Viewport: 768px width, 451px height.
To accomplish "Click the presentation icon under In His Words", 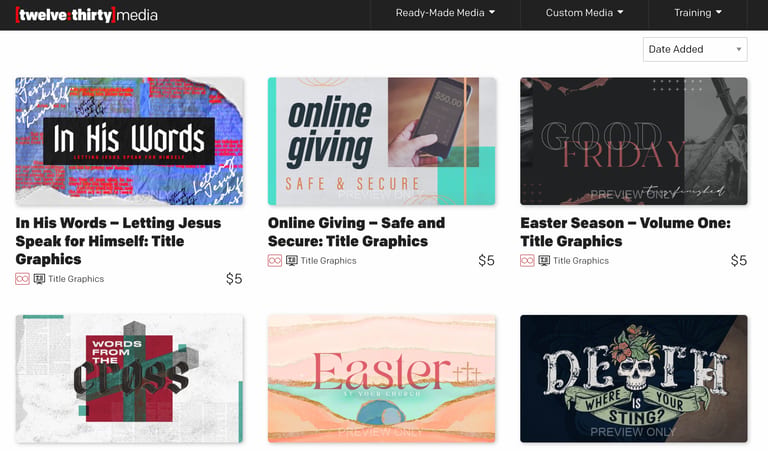I will point(39,279).
